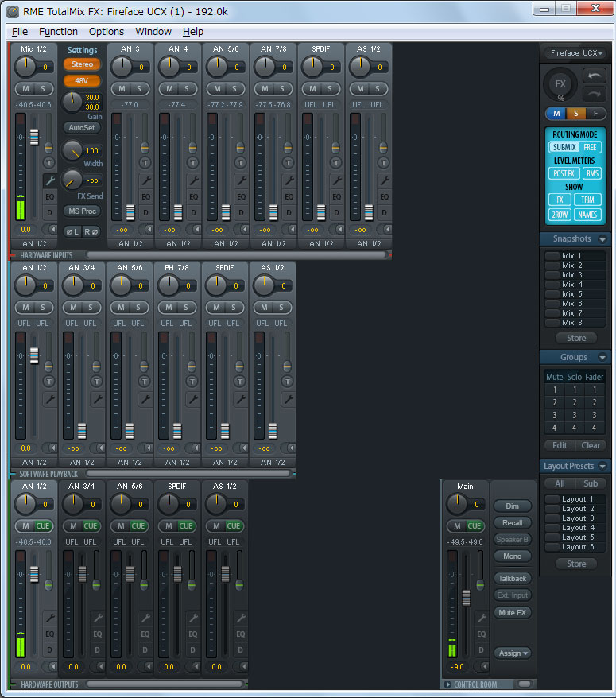Click the global Fader F button
The width and height of the screenshot is (616, 698).
pos(595,114)
